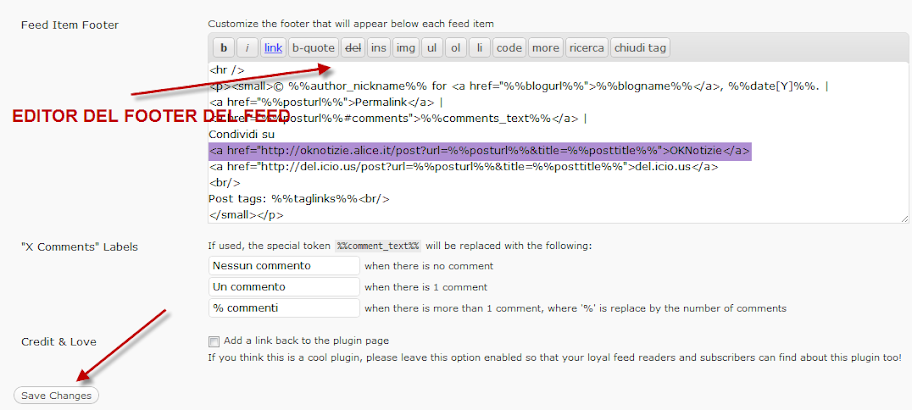Insert an image with img button
Screen dimensions: 912x410
(405, 48)
